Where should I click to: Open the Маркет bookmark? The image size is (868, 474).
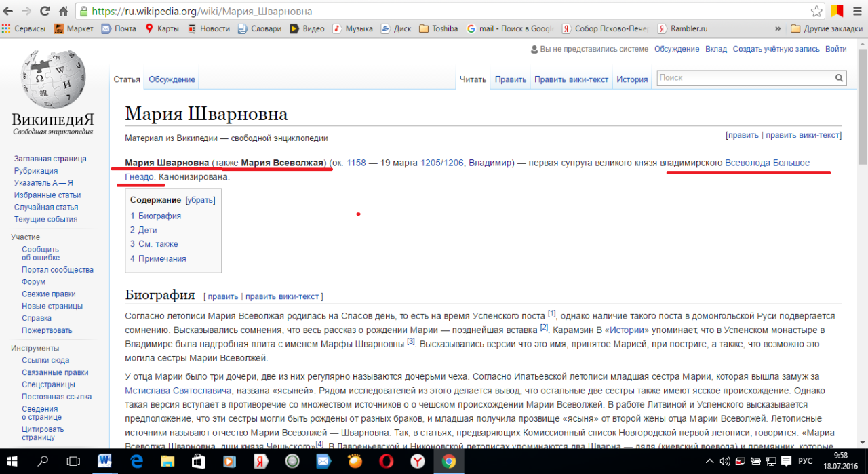74,28
